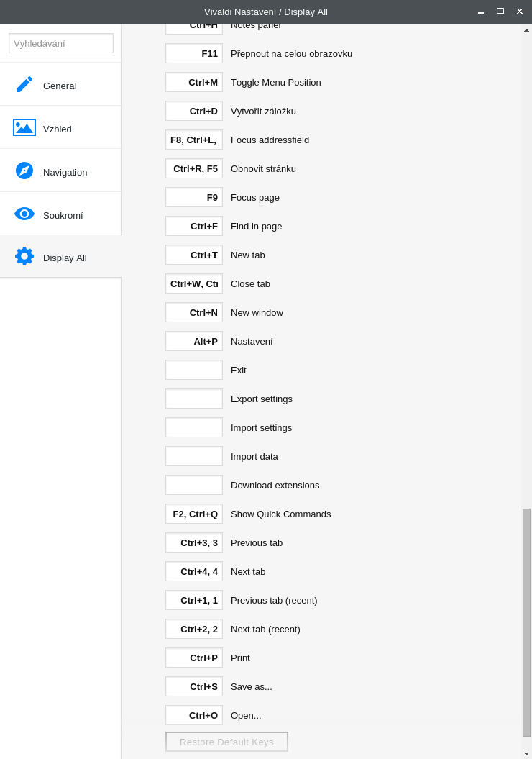Viewport: 532px width, 759px height.
Task: Open the Navigation settings tab
Action: point(65,172)
